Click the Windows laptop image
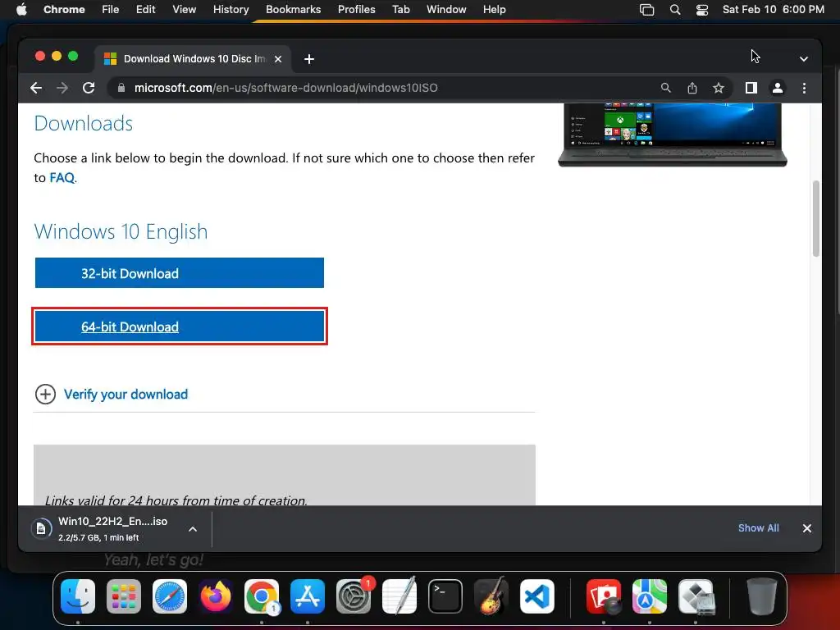The width and height of the screenshot is (840, 630). pos(673,135)
